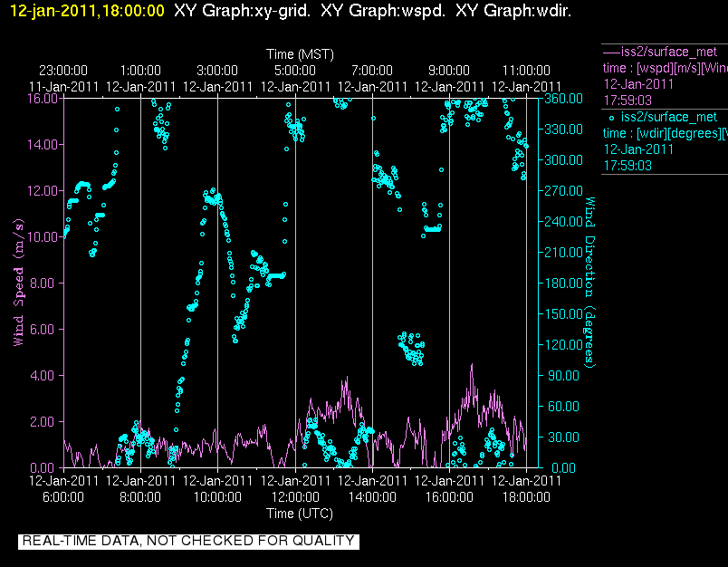The image size is (728, 567).
Task: Click the 23:00:00 MST tick label
Action: click(x=63, y=71)
